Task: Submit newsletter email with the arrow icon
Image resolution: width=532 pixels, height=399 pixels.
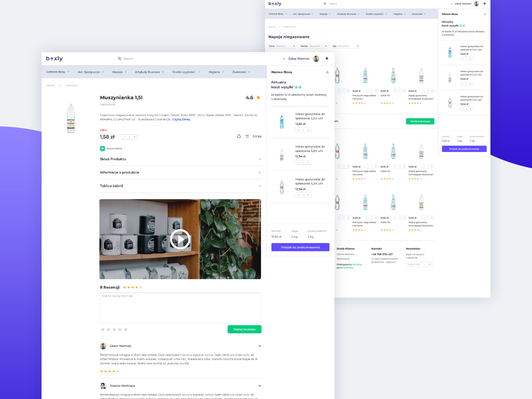Action: [x=430, y=264]
